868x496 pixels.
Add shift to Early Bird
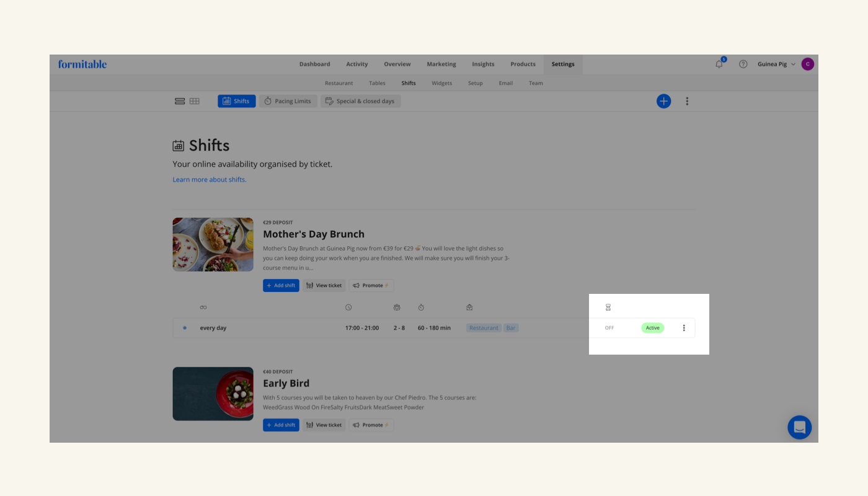(281, 425)
